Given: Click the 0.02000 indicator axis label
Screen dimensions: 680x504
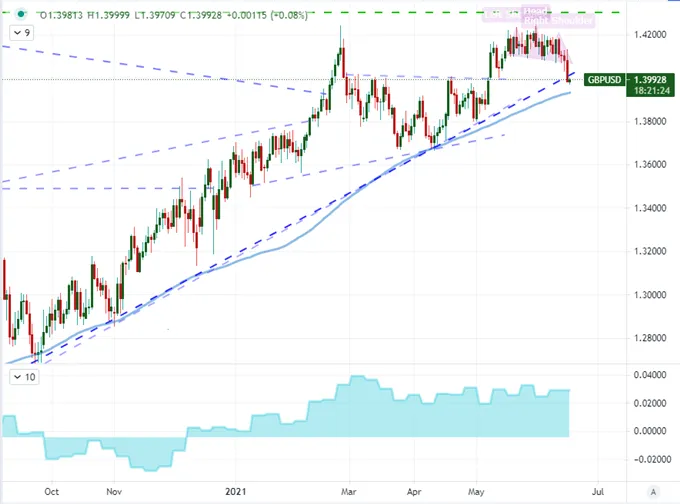Looking at the screenshot, I should (x=650, y=403).
